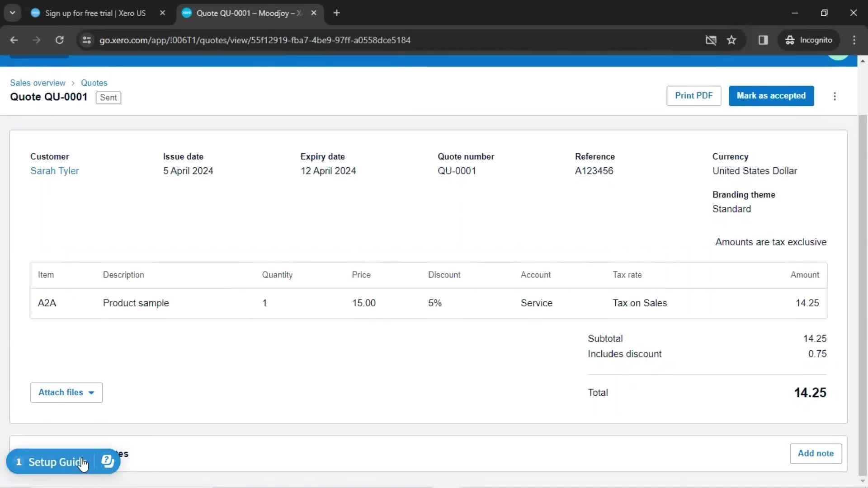Click the Service account cell
This screenshot has height=488, width=868.
(537, 303)
